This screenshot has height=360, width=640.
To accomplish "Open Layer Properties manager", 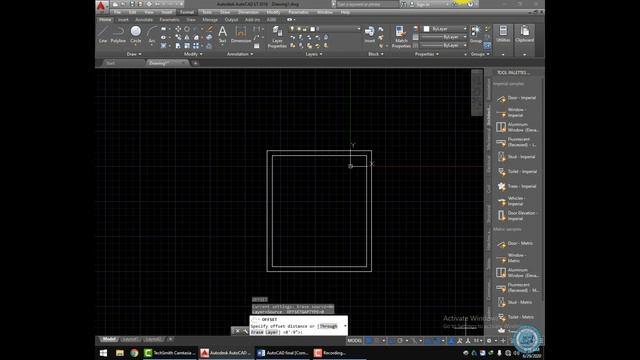I will (277, 37).
